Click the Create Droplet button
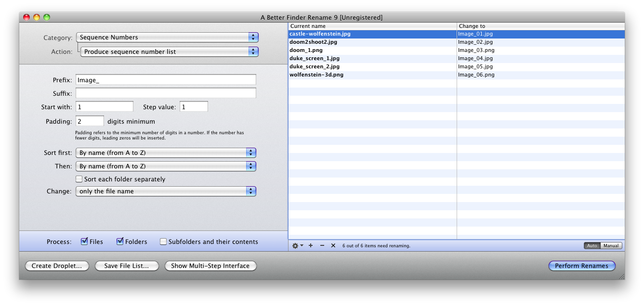The width and height of the screenshot is (644, 306). (57, 266)
